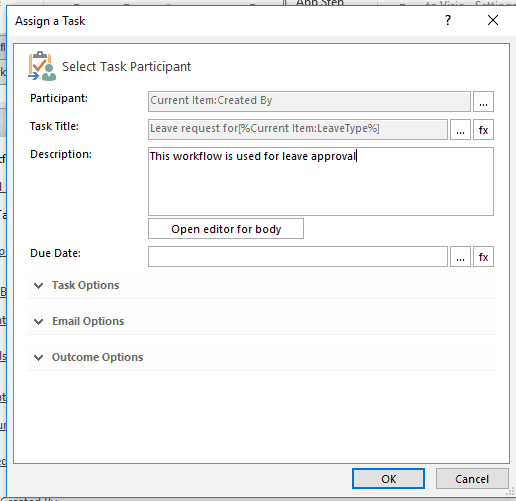The height and width of the screenshot is (501, 516).
Task: Open participant picker ellipsis button
Action: (483, 101)
